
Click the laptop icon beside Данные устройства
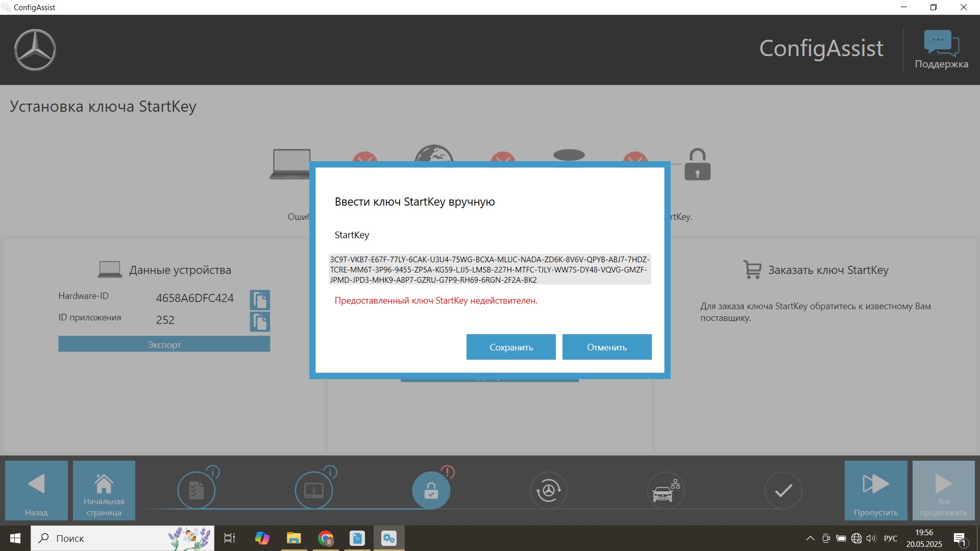pos(110,269)
